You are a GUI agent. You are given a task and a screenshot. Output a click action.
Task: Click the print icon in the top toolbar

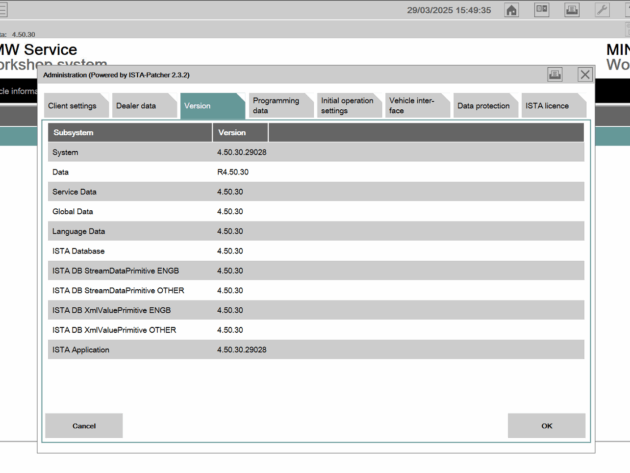click(x=571, y=10)
